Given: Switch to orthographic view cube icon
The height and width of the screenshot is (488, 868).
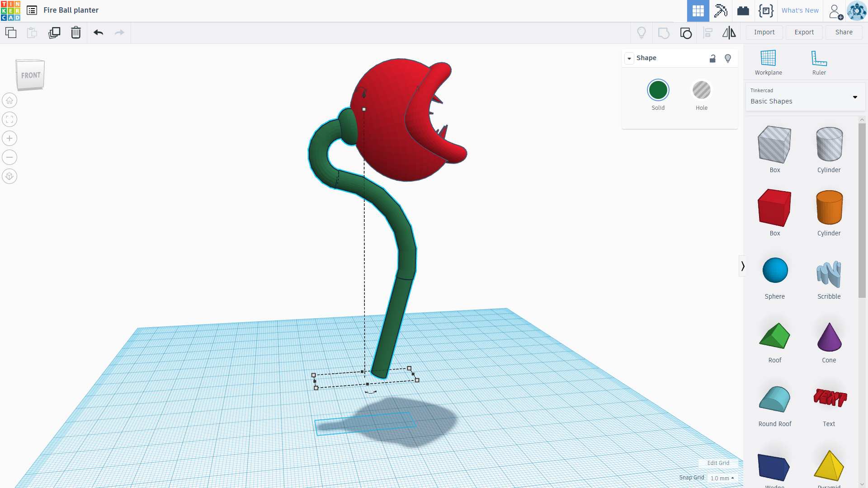Looking at the screenshot, I should pyautogui.click(x=9, y=176).
